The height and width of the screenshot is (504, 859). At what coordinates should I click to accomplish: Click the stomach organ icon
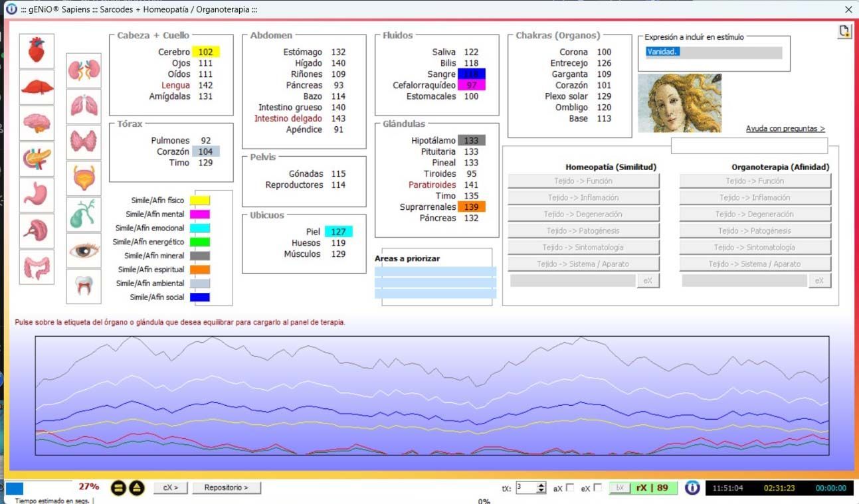pos(37,195)
